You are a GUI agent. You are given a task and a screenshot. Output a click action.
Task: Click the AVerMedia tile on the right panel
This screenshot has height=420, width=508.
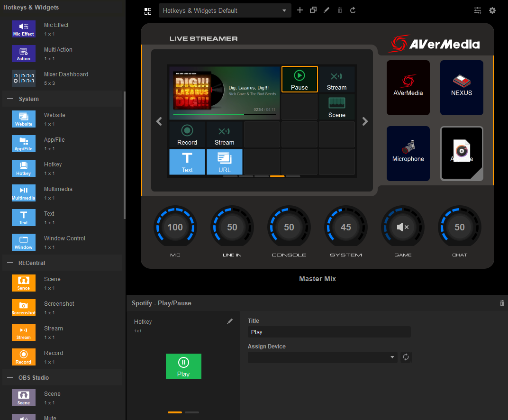pyautogui.click(x=408, y=88)
